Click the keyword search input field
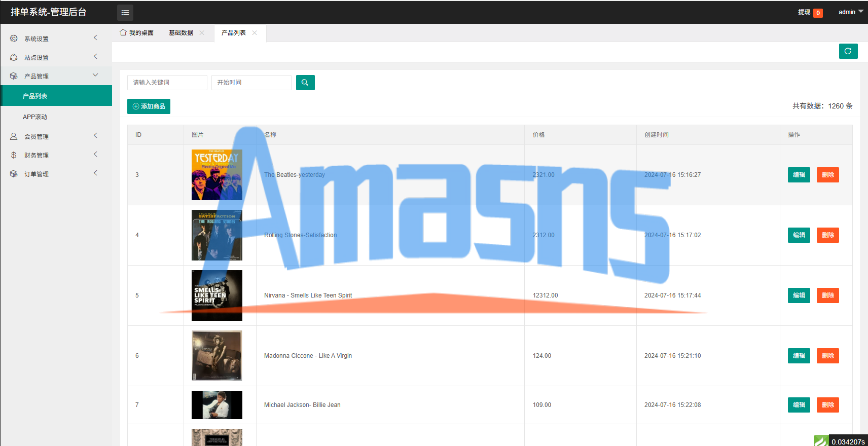 coord(167,83)
